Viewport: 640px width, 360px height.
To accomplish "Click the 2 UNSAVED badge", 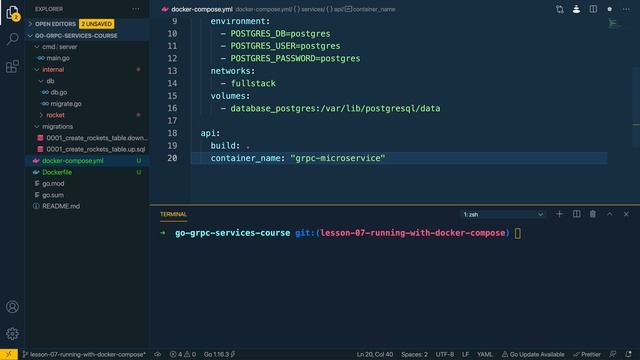I will 96,24.
